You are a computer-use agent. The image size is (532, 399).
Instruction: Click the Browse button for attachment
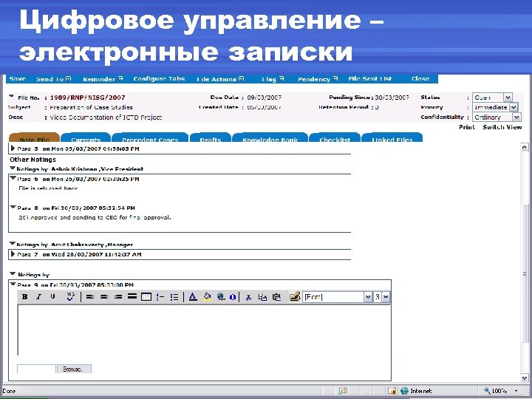coord(74,369)
